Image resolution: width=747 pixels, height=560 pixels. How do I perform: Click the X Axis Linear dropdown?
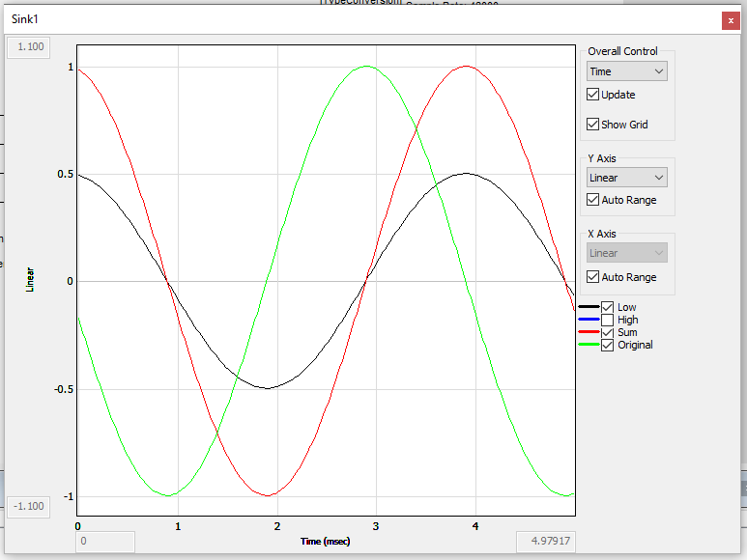point(627,253)
